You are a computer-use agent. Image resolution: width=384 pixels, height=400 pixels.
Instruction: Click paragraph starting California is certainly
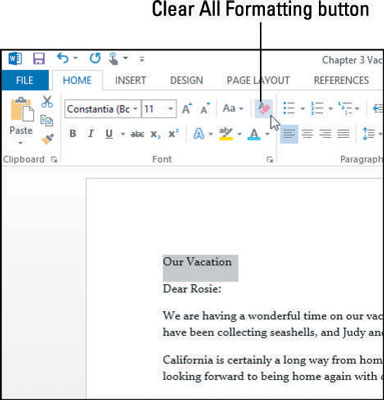click(273, 368)
